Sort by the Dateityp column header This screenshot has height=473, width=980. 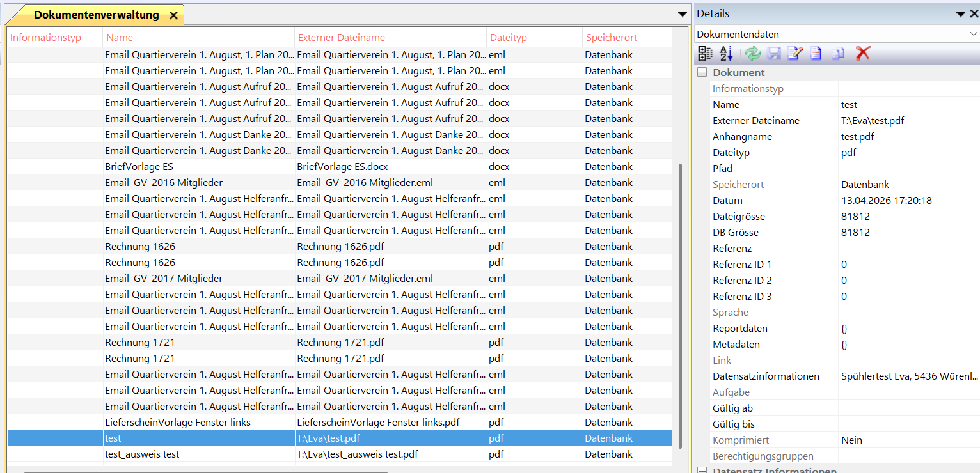coord(535,38)
